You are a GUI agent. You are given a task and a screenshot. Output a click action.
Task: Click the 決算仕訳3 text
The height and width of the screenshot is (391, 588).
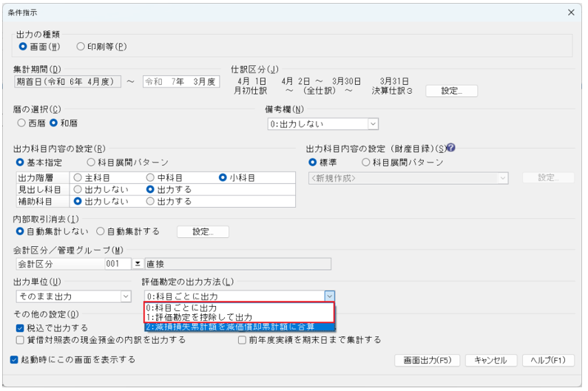click(x=392, y=91)
